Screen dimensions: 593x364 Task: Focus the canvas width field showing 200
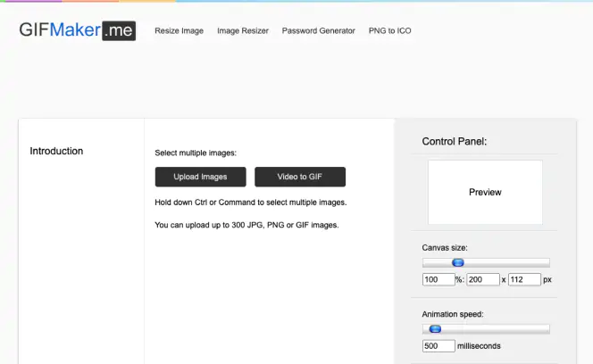483,279
